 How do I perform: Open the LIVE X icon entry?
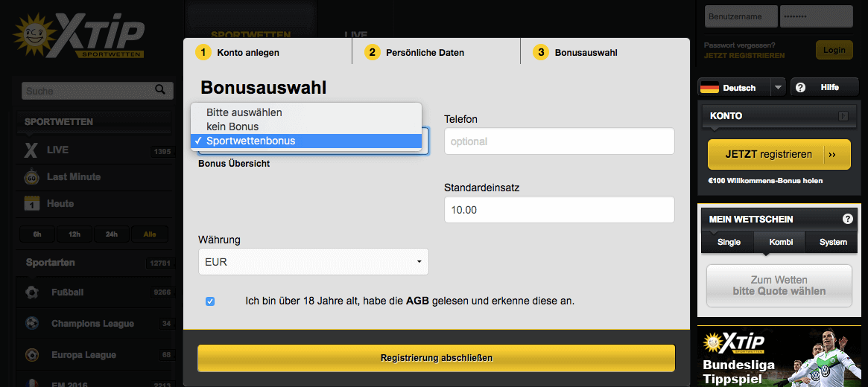click(31, 150)
